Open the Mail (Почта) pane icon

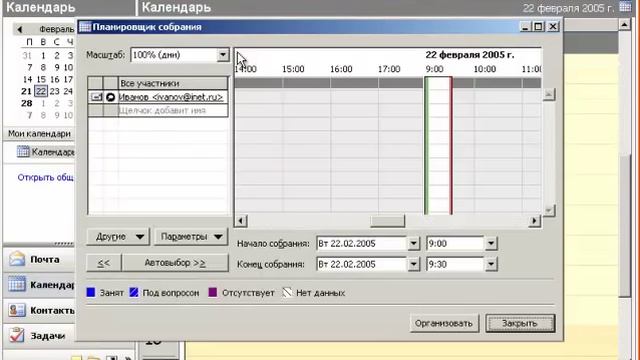point(17,259)
